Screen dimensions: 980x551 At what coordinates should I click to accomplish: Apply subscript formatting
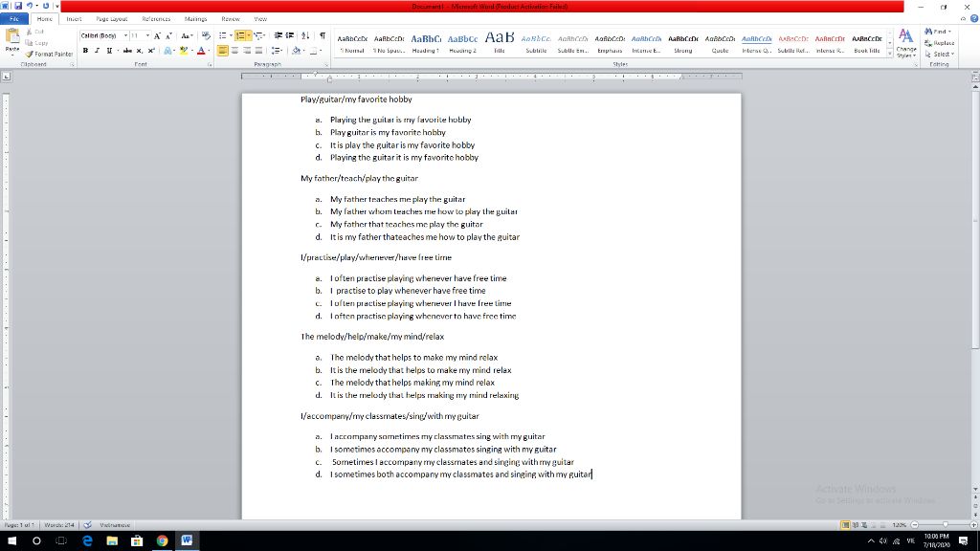tap(140, 51)
